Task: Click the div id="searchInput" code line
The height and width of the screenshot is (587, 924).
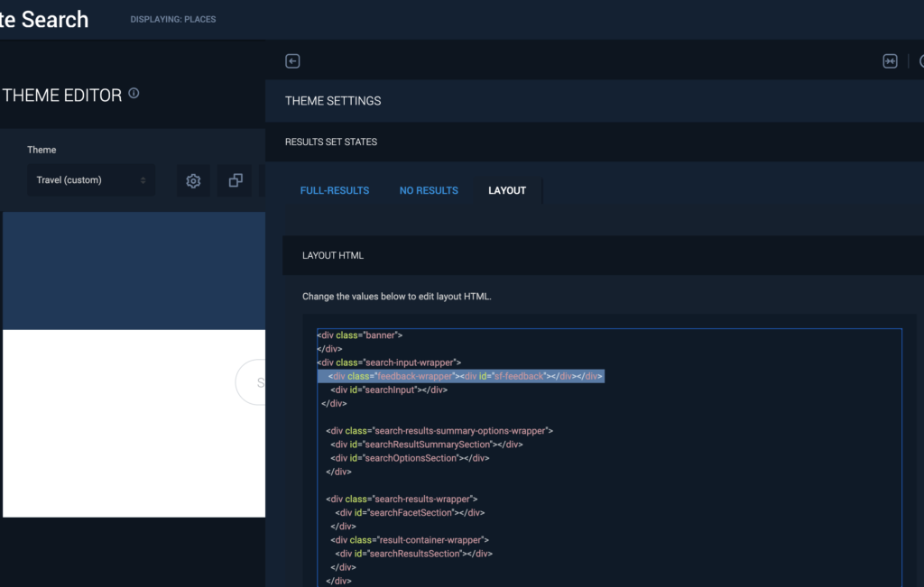Action: click(x=389, y=390)
